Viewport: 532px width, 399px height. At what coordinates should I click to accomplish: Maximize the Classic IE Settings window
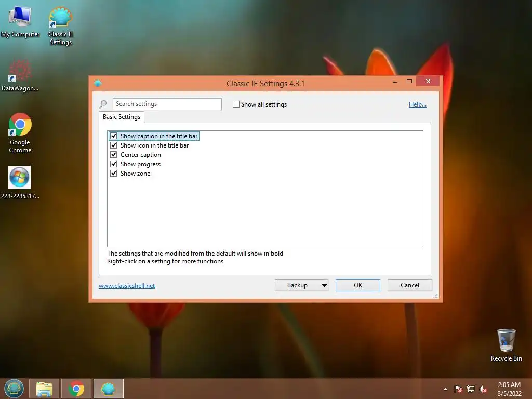(x=409, y=82)
